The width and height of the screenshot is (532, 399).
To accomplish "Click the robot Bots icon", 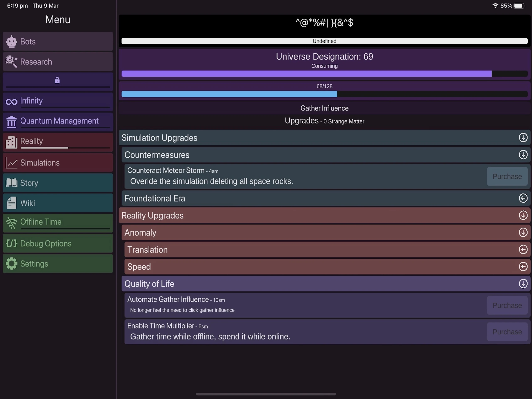I will click(x=11, y=42).
